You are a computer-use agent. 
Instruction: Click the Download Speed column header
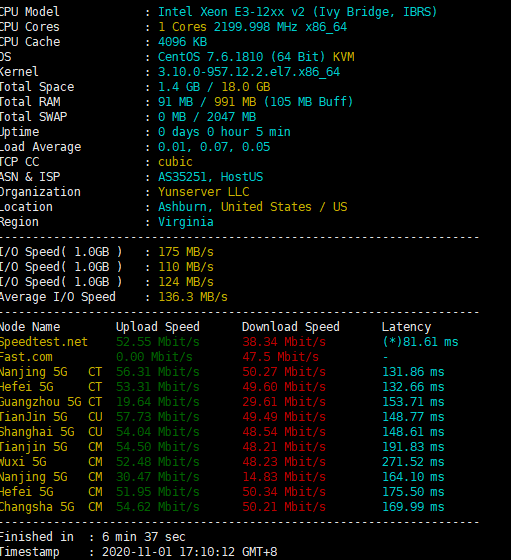click(291, 327)
